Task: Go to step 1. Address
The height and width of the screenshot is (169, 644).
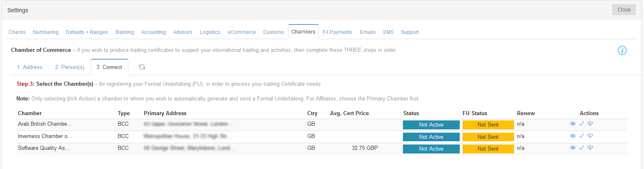Action: click(x=30, y=67)
